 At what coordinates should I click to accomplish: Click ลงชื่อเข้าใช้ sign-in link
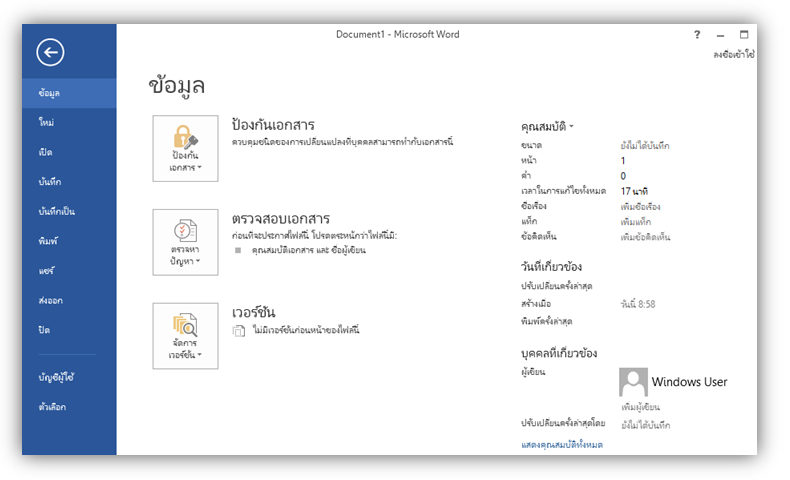[734, 54]
